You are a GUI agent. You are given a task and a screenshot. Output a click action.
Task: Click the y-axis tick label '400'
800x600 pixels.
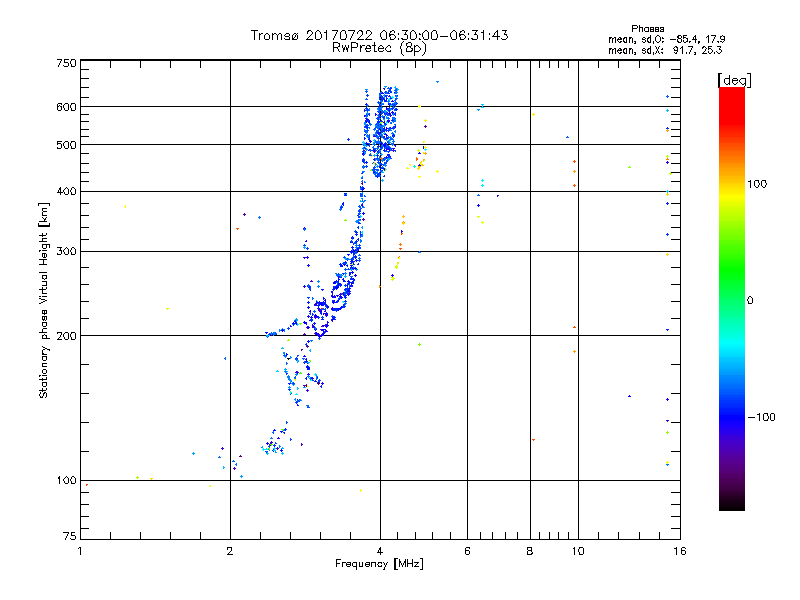pos(66,191)
